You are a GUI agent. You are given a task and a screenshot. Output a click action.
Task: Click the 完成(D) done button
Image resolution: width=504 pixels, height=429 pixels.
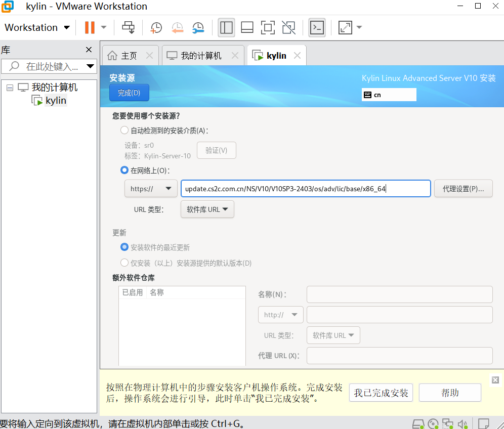coord(129,93)
